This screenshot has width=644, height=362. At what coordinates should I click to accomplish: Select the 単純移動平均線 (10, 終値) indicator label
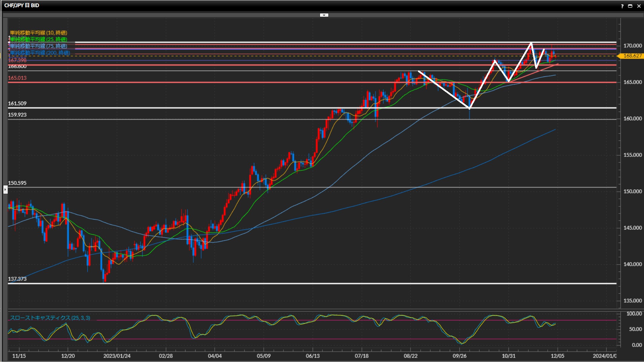[x=39, y=33]
